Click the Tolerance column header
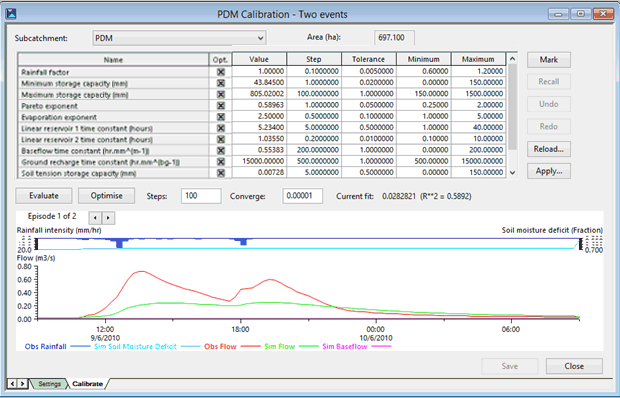The image size is (620, 398). pos(369,59)
